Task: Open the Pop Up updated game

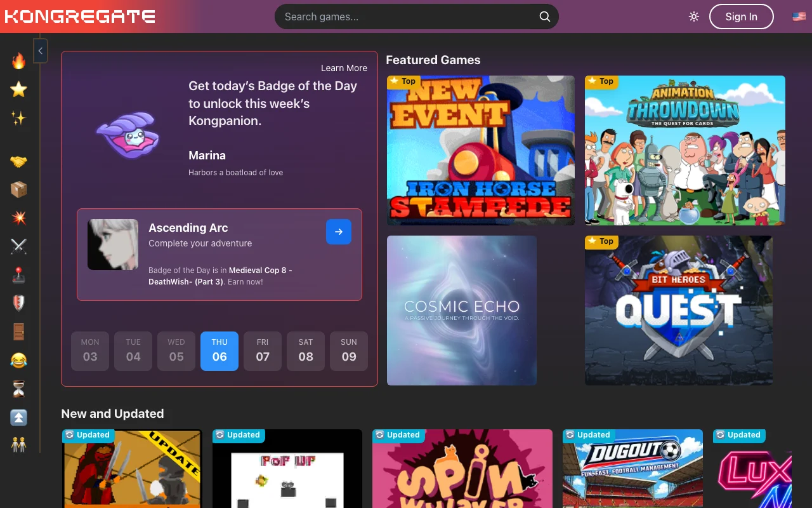Action: click(287, 469)
